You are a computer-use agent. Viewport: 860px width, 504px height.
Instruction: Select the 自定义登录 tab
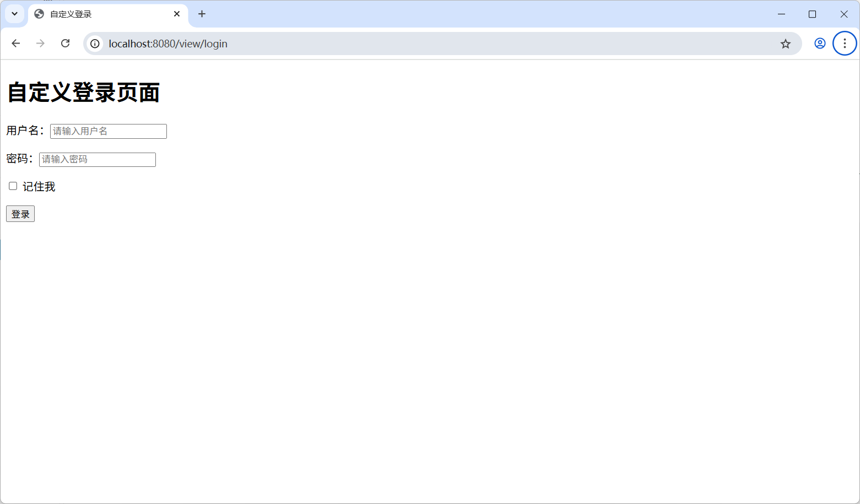108,15
